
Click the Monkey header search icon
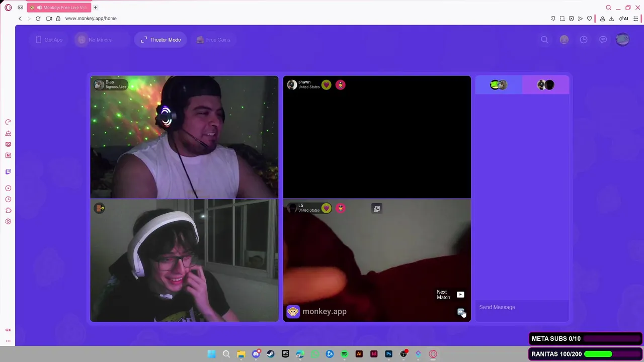[544, 40]
